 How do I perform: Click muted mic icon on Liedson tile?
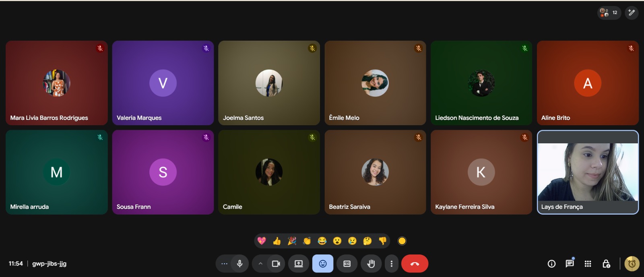click(x=525, y=48)
